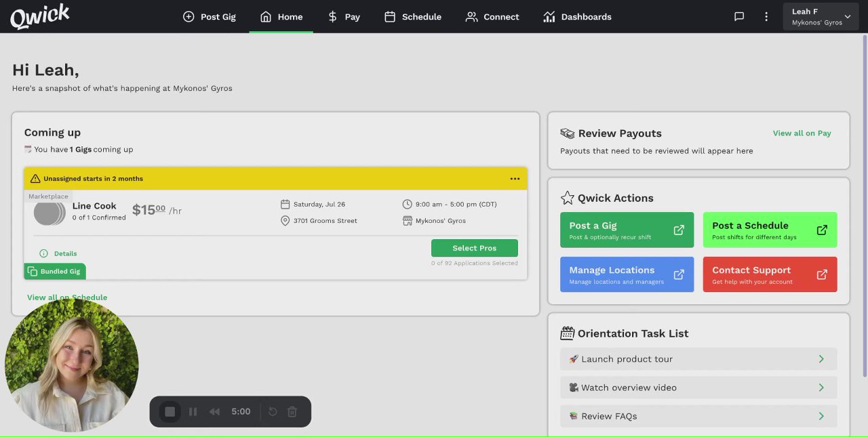Expand the Leah F account dropdown

[821, 17]
